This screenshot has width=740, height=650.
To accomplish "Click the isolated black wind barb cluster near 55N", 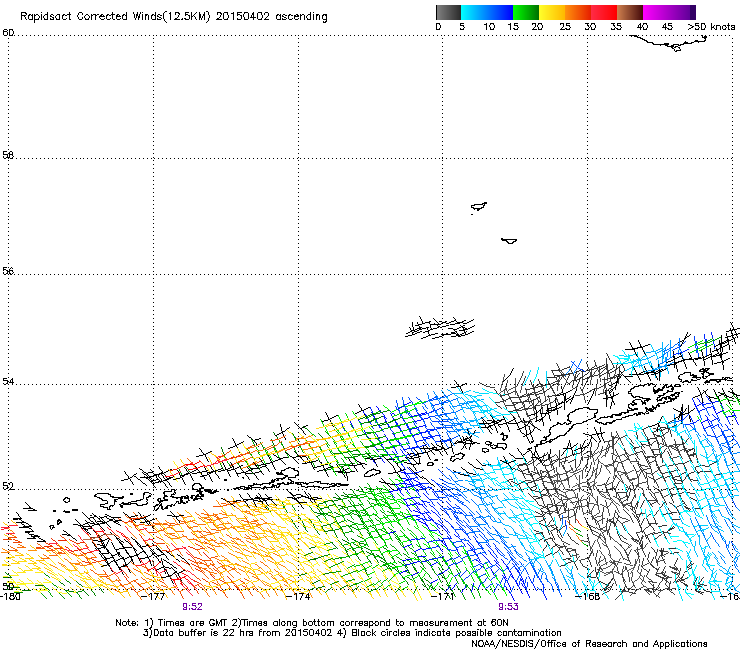I will click(x=440, y=328).
